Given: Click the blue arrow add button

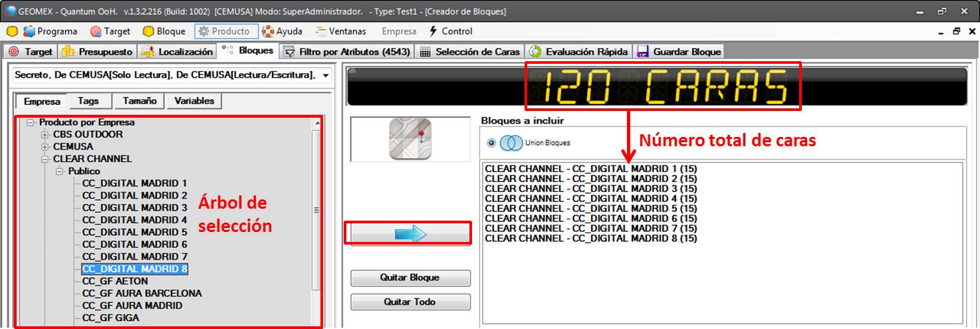Looking at the screenshot, I should (410, 233).
